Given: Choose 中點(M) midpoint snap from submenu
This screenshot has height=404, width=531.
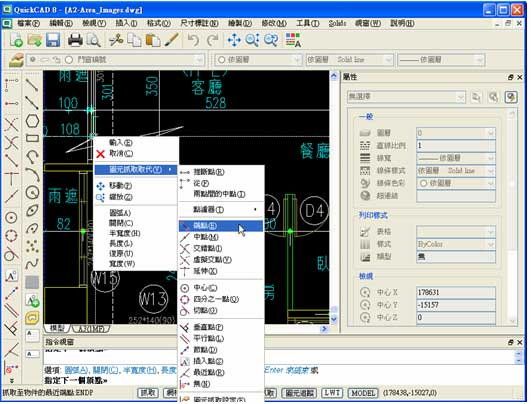Looking at the screenshot, I should (x=220, y=237).
